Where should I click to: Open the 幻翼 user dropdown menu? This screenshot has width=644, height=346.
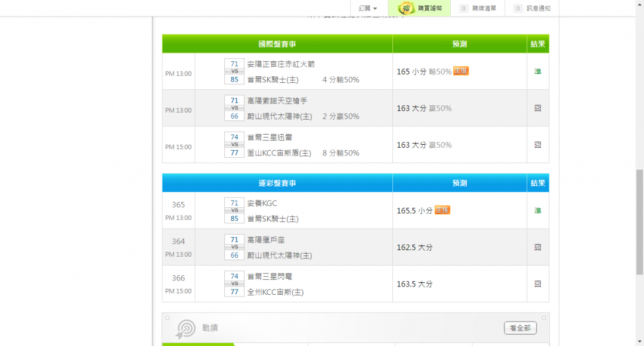(x=367, y=8)
